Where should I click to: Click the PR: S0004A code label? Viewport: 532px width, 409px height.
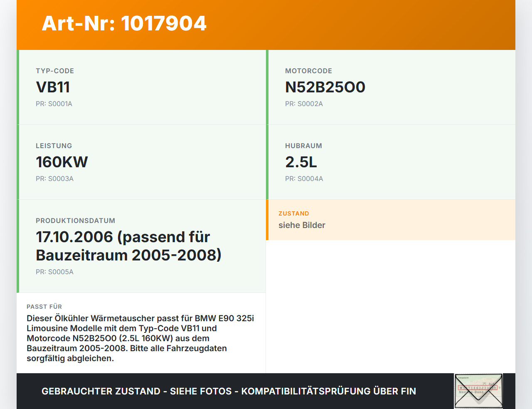304,178
